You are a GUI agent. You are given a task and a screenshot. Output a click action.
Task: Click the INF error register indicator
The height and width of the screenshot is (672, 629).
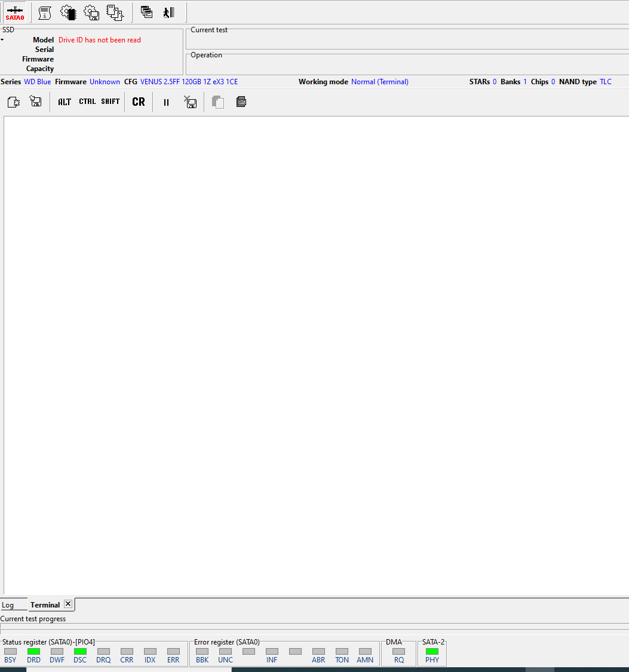pyautogui.click(x=272, y=652)
